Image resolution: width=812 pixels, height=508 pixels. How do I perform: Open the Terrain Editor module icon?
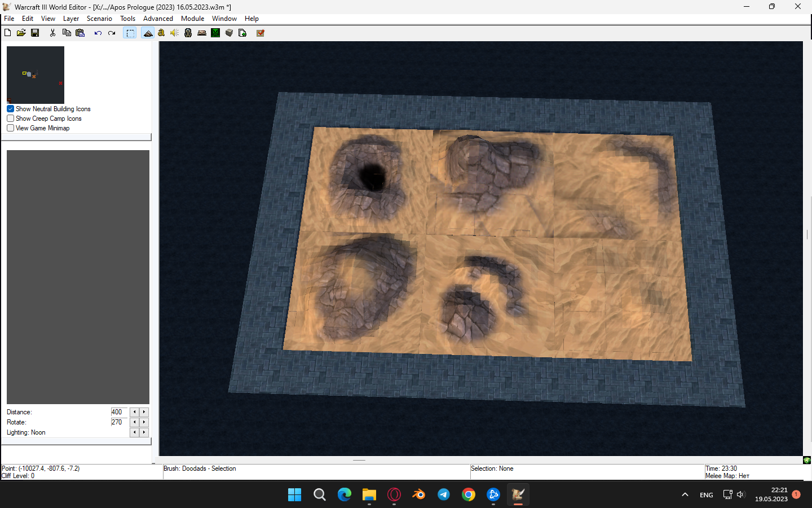pos(148,33)
